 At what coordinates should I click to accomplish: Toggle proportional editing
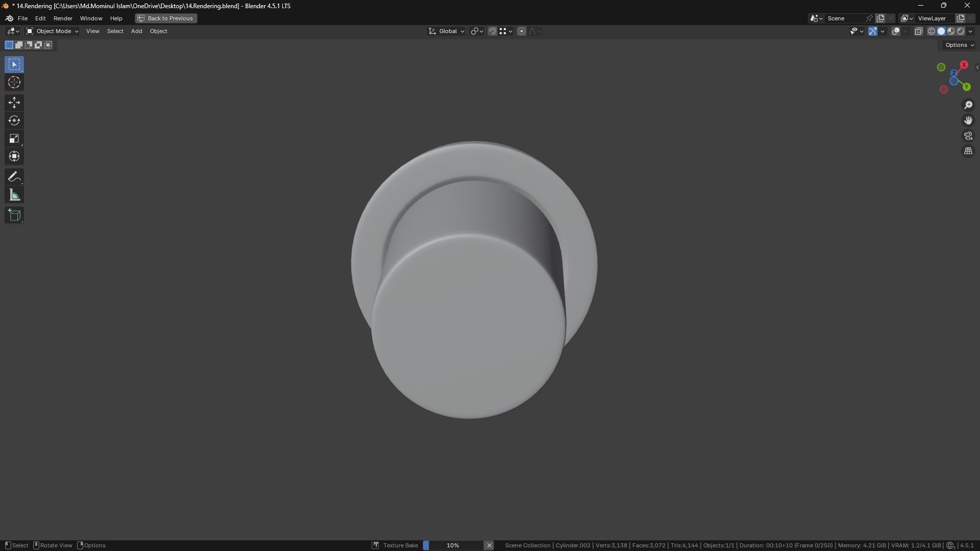521,32
